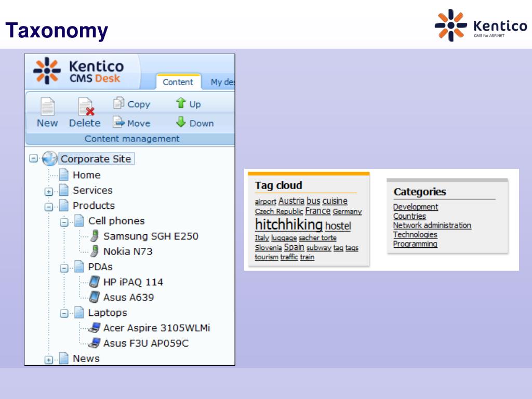Open the France tag link
The height and width of the screenshot is (399, 532).
click(317, 211)
